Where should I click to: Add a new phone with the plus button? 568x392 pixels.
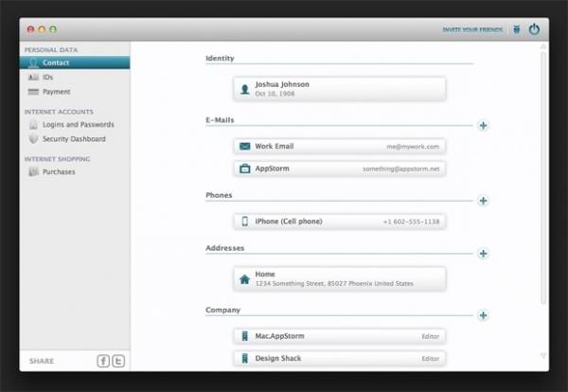pos(483,201)
